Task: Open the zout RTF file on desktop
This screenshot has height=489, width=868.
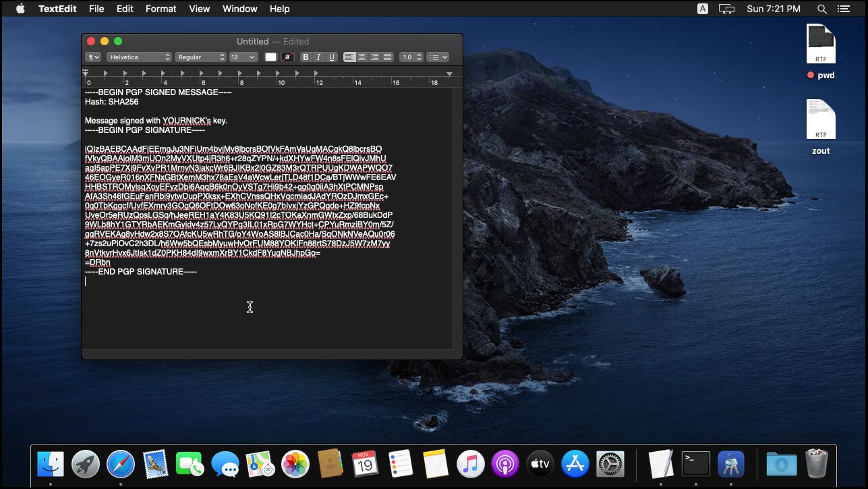Action: [821, 120]
